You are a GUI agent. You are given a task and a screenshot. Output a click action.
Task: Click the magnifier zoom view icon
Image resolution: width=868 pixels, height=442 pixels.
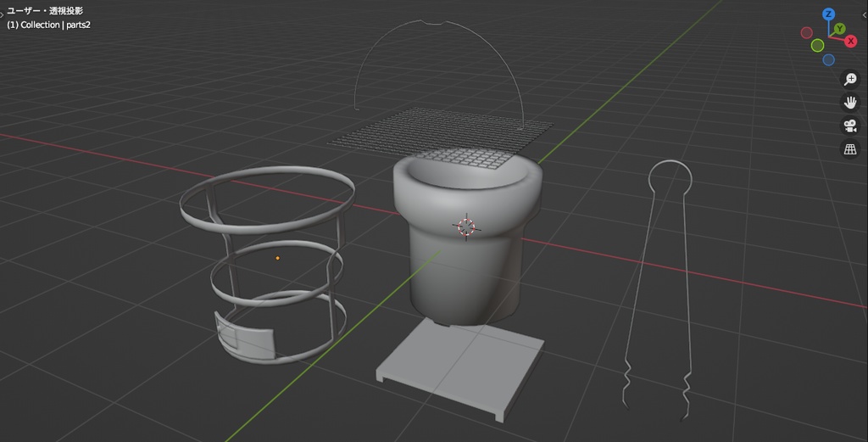[x=850, y=79]
